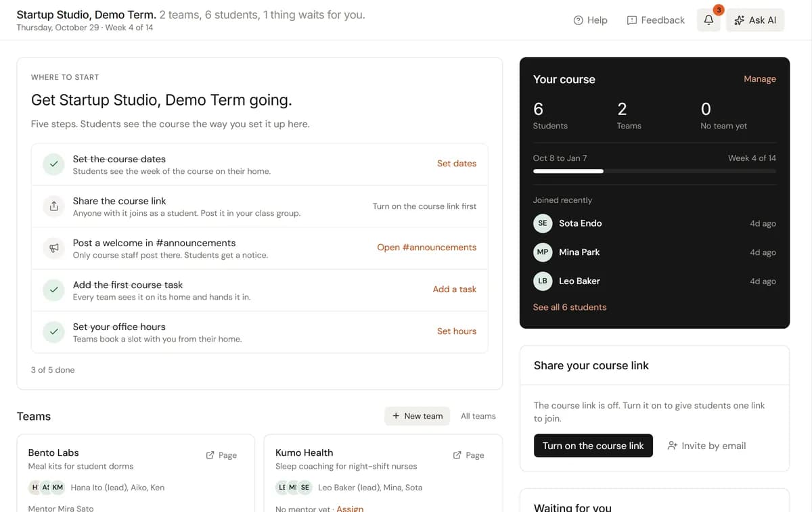Click the external link icon on Kumo Health card
Screen dimensions: 812x512
(457, 455)
